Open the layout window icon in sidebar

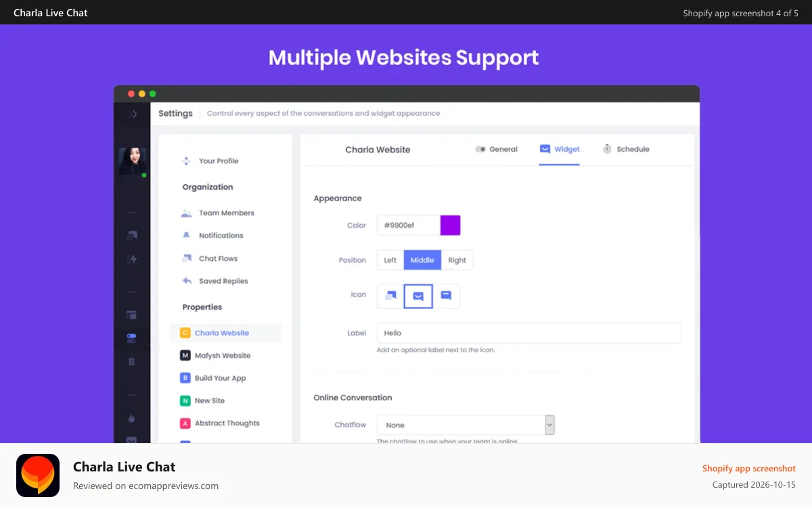[132, 315]
